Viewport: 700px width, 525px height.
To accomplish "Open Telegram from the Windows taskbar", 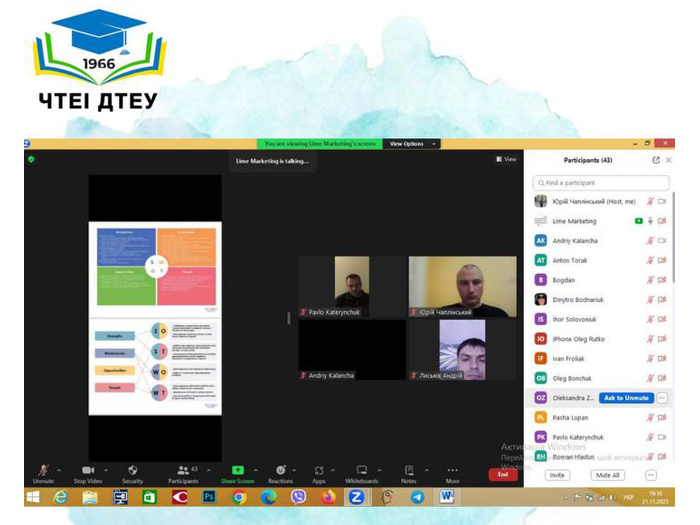I will (417, 497).
